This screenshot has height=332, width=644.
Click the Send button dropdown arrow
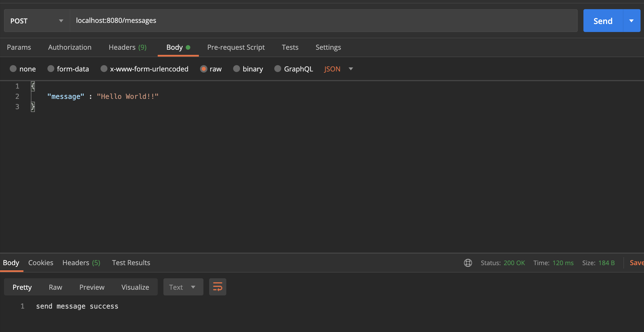[x=631, y=21]
